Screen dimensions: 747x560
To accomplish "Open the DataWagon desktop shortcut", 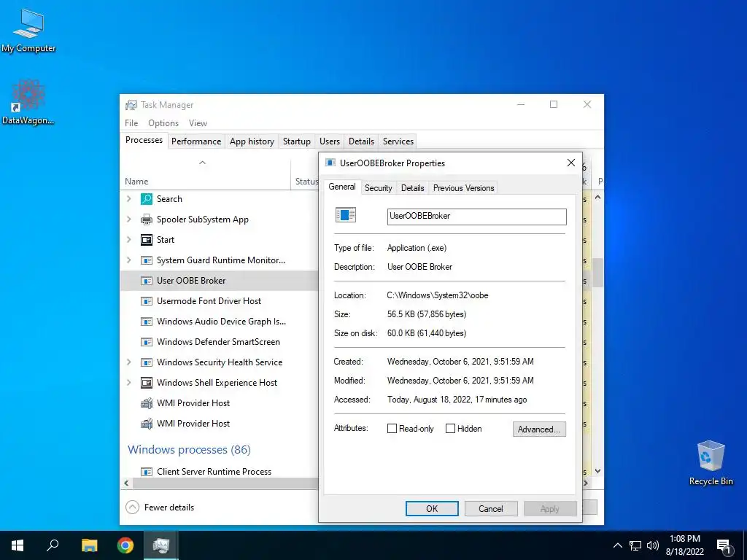I will coord(28,102).
